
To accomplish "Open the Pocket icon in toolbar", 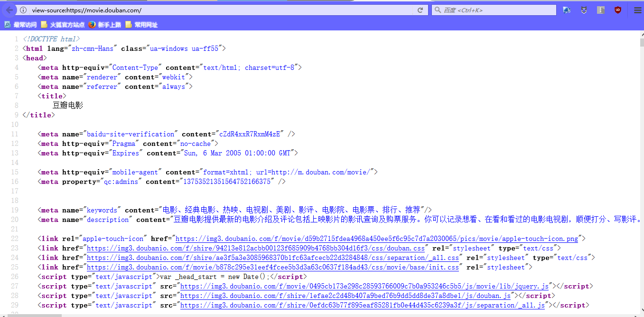I will click(x=584, y=10).
